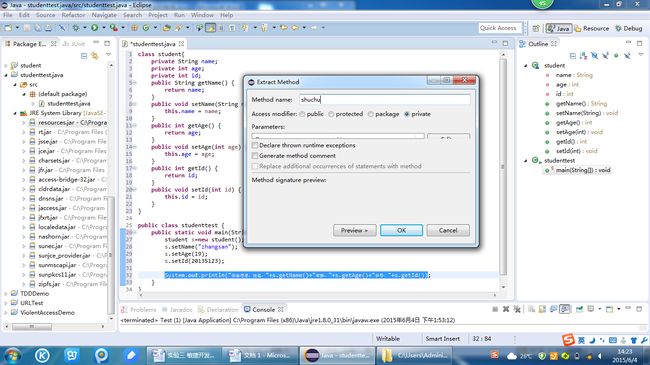The width and height of the screenshot is (650, 365).
Task: Click the Method name input field
Action: coord(385,100)
